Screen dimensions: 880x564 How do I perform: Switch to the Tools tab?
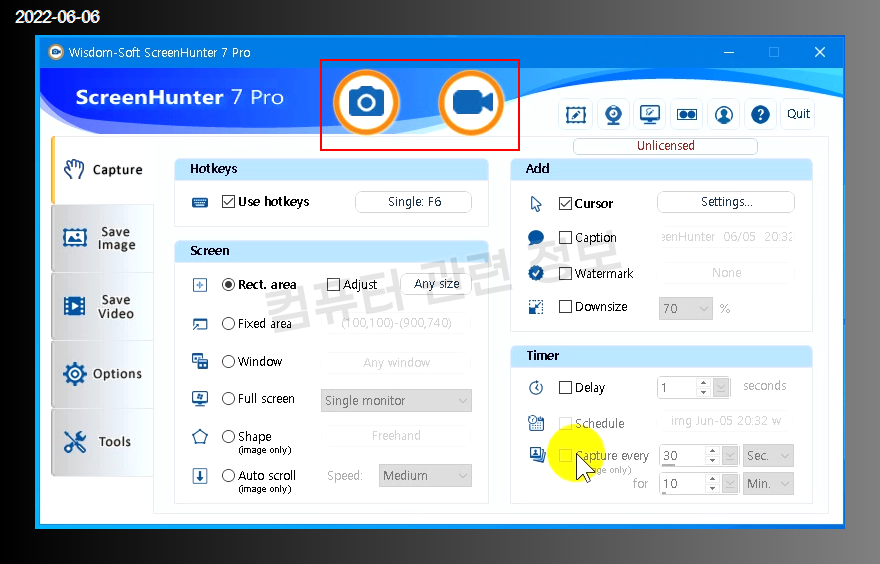coord(103,442)
